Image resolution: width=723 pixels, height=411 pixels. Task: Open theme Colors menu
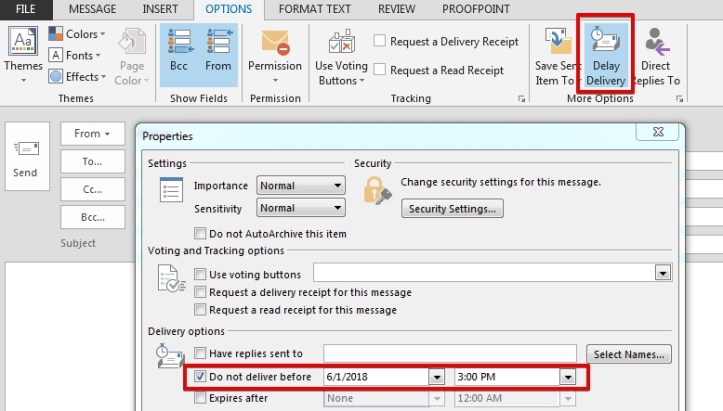77,34
